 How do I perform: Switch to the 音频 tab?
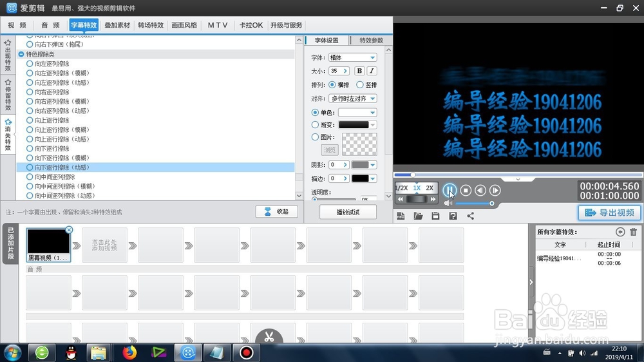pos(50,25)
